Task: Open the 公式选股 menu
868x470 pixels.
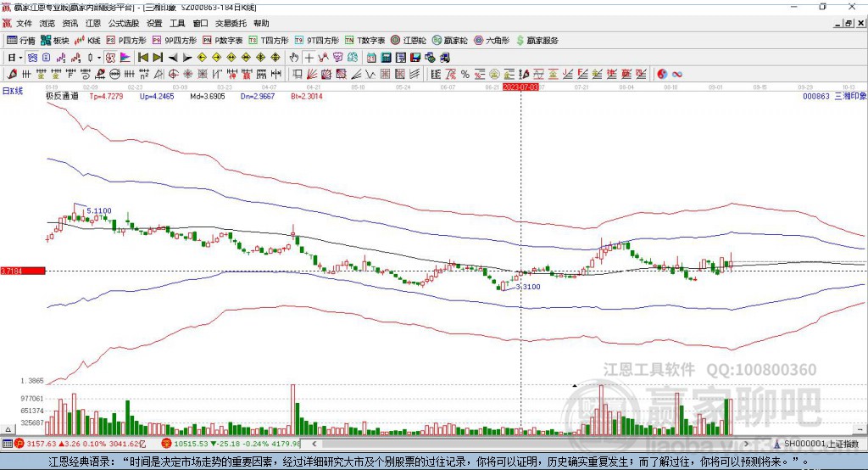Action: [124, 23]
